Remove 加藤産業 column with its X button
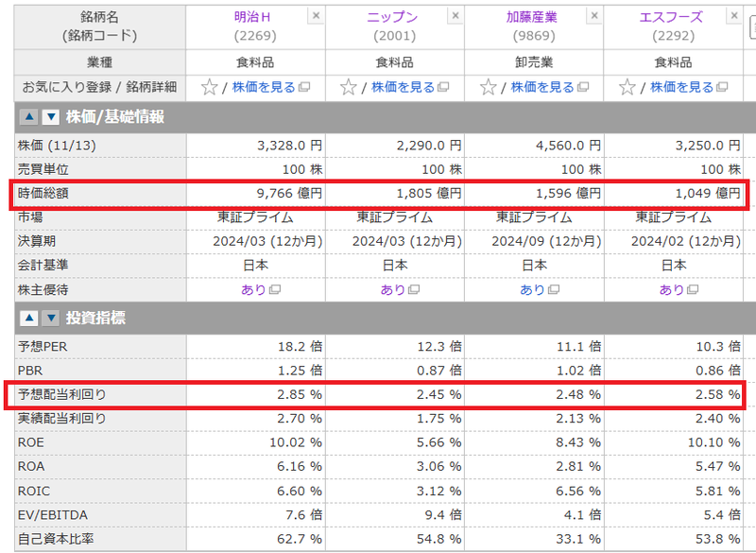 coord(594,16)
